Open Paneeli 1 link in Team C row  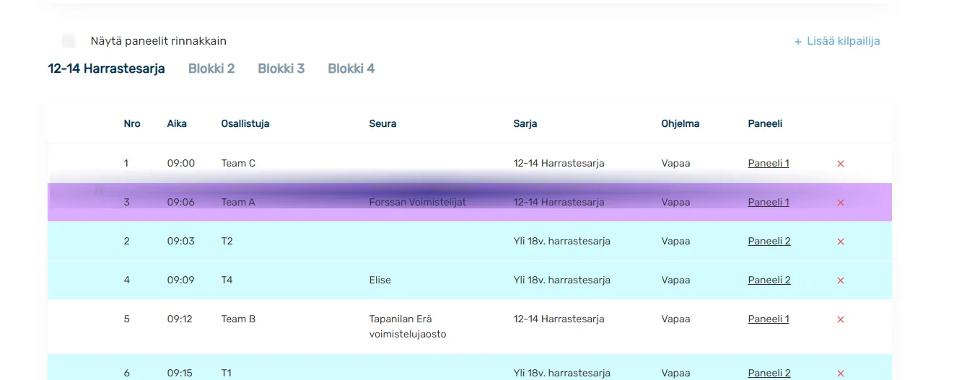pos(769,163)
